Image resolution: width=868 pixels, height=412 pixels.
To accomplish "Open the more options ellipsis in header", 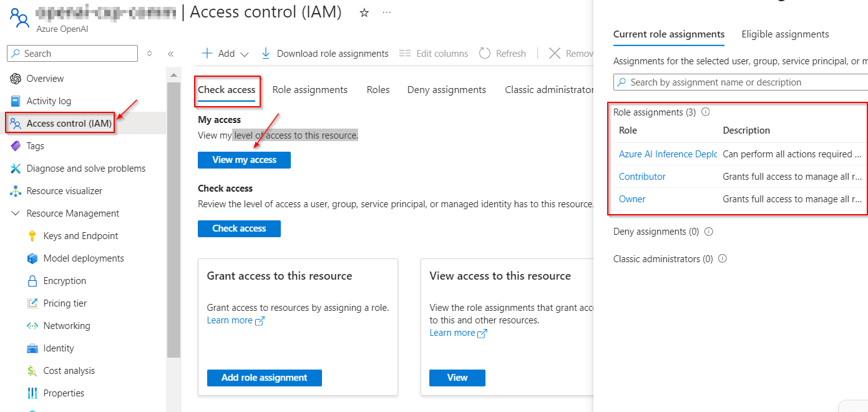I will point(387,13).
